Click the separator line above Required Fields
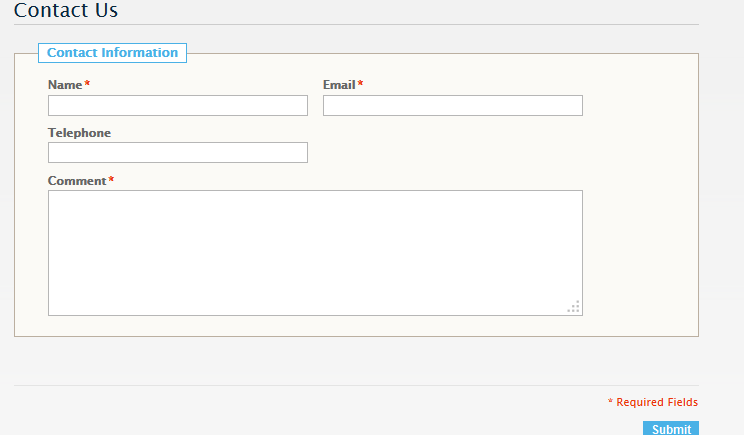744x435 pixels. 356,385
